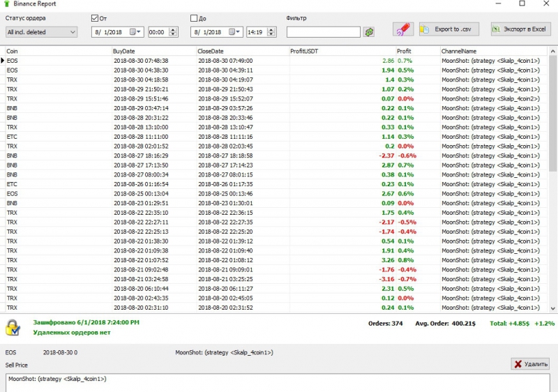Screen dimensions: 558x392
Task: Select the ETC row bought 2018-08-28 11:11:00
Action: (x=276, y=137)
